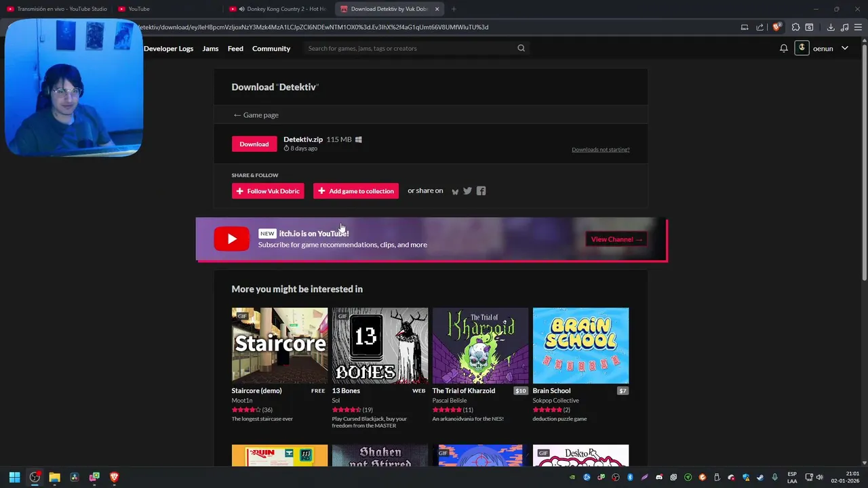Image resolution: width=868 pixels, height=488 pixels.
Task: Open the Brave hamburger menu
Action: (x=859, y=27)
